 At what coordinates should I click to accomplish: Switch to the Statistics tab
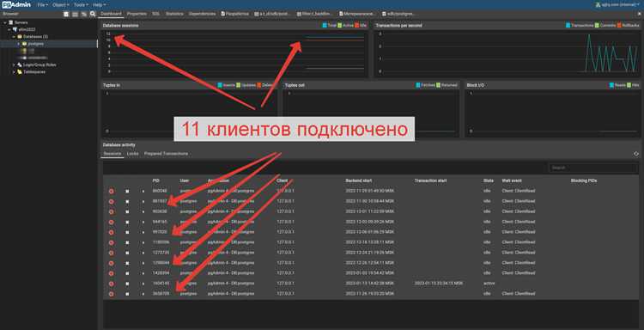pyautogui.click(x=174, y=14)
